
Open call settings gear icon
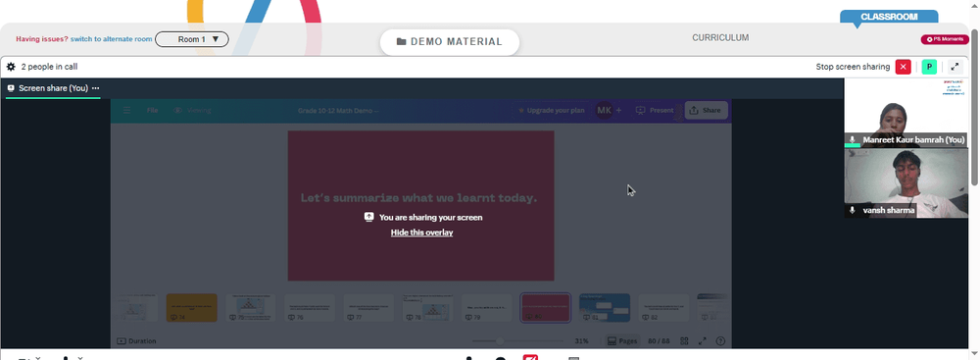[x=11, y=67]
